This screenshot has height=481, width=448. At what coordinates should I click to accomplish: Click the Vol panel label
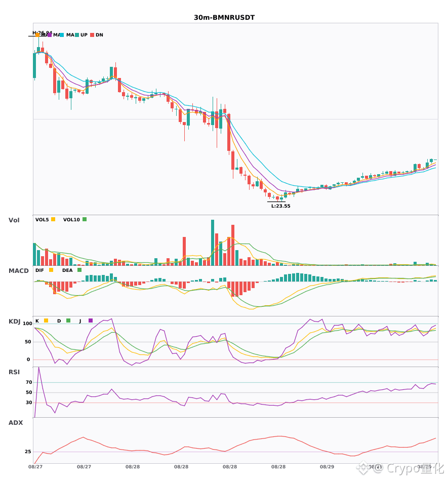[x=14, y=220]
